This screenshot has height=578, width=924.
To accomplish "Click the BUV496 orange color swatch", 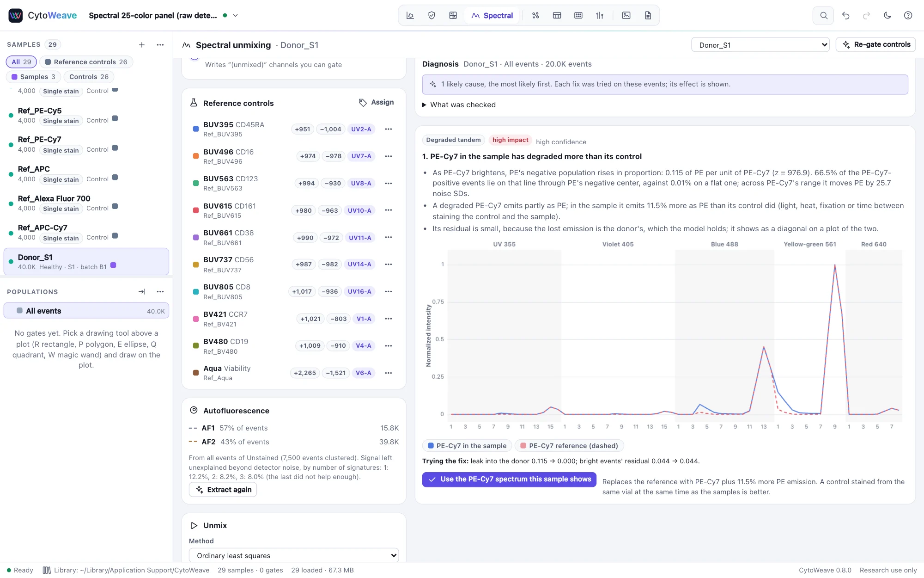I will [196, 156].
